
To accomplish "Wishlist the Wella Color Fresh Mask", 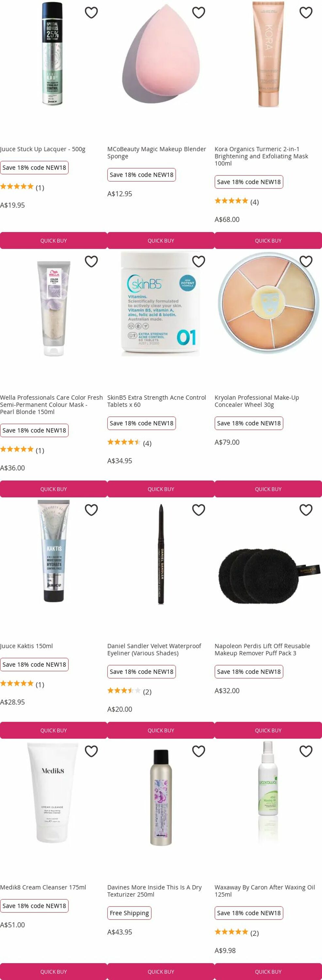I will coord(91,261).
